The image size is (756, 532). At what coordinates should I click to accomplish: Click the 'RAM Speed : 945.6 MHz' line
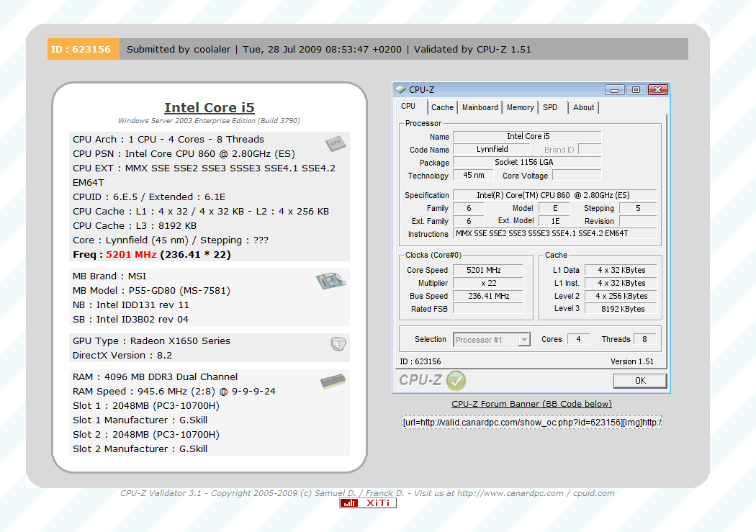tap(174, 392)
